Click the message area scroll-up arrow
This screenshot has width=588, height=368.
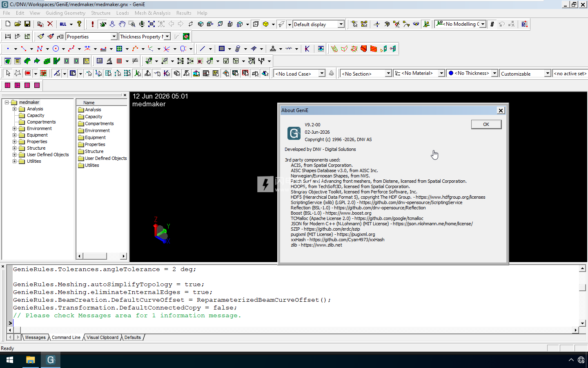(x=583, y=269)
